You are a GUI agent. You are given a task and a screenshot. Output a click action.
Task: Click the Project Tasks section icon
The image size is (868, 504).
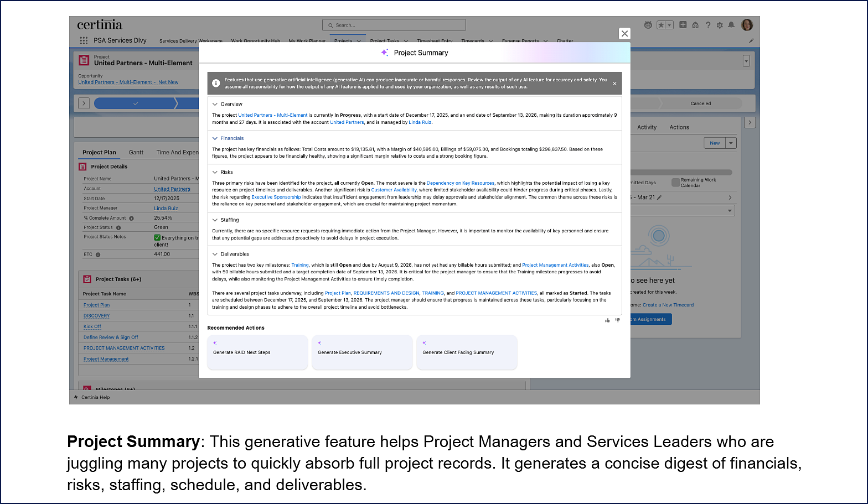87,279
